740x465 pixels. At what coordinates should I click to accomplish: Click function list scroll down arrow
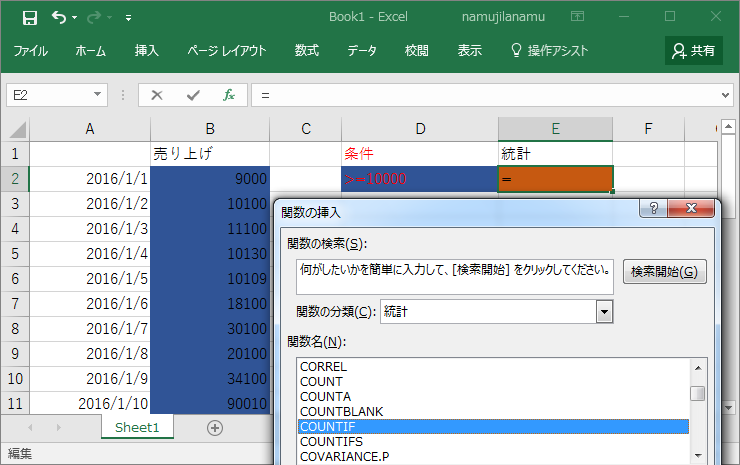[x=698, y=456]
